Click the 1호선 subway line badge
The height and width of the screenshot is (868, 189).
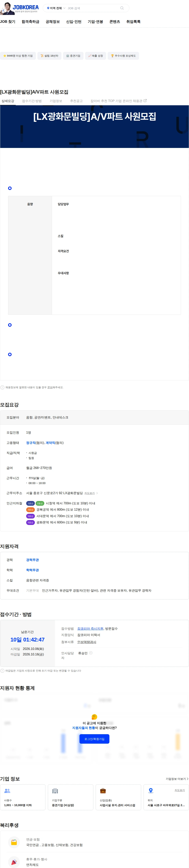30,503
